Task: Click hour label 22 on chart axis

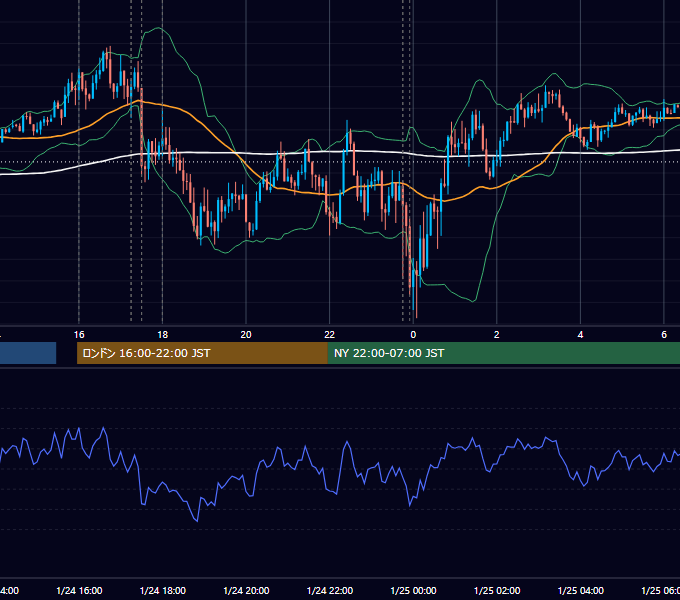Action: 330,335
